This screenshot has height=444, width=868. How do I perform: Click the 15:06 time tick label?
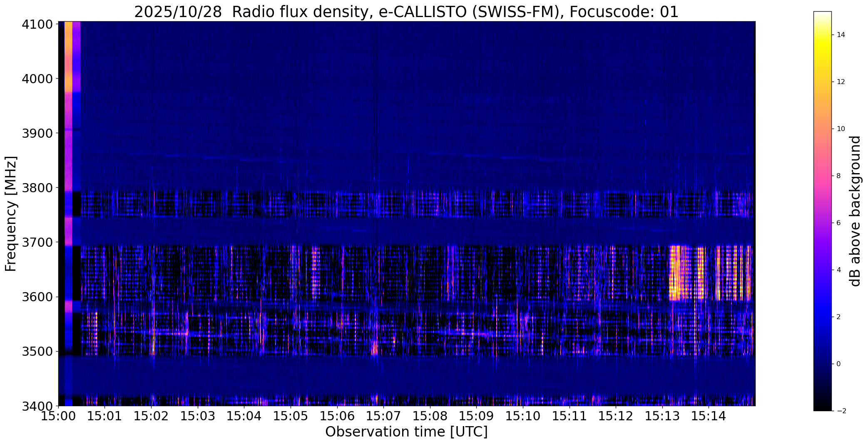coord(338,416)
